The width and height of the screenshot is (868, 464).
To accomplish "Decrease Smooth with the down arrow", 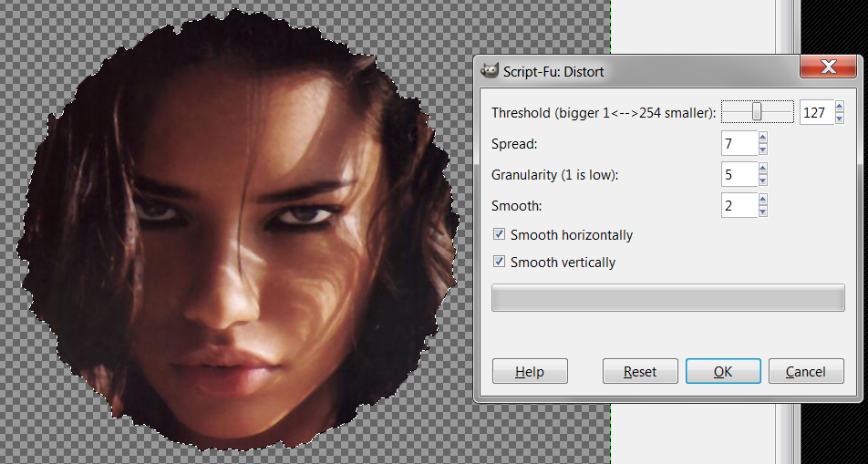I will pos(763,211).
